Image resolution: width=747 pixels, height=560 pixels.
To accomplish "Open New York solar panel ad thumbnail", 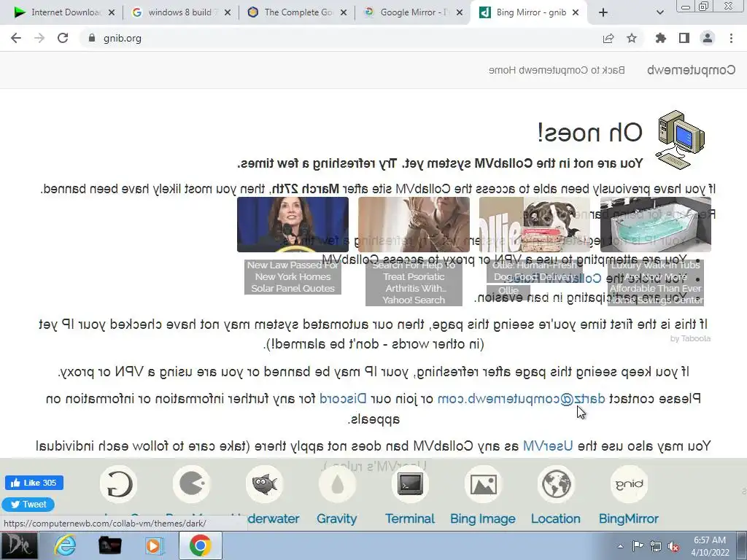I will [x=293, y=225].
